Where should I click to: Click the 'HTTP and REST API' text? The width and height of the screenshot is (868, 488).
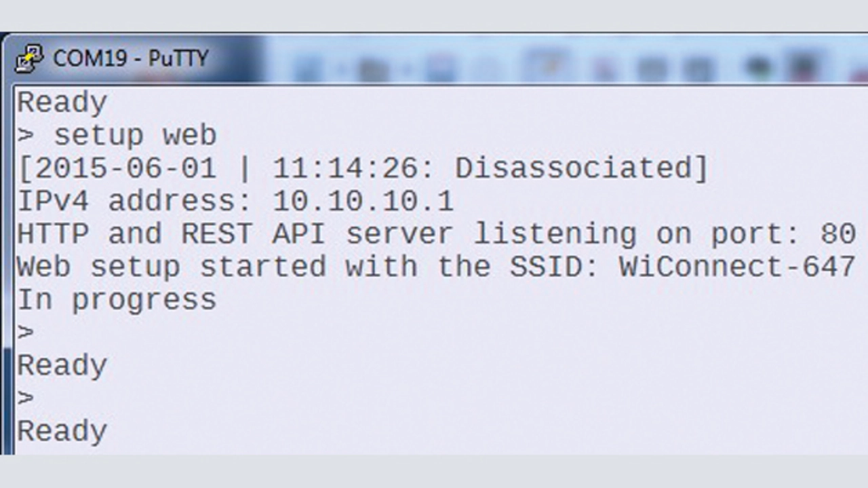tap(171, 234)
